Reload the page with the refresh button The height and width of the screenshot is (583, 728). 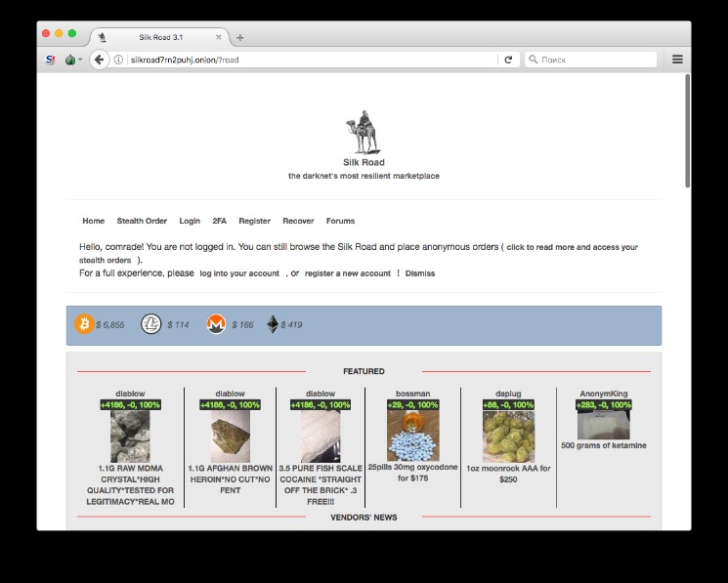[x=508, y=60]
